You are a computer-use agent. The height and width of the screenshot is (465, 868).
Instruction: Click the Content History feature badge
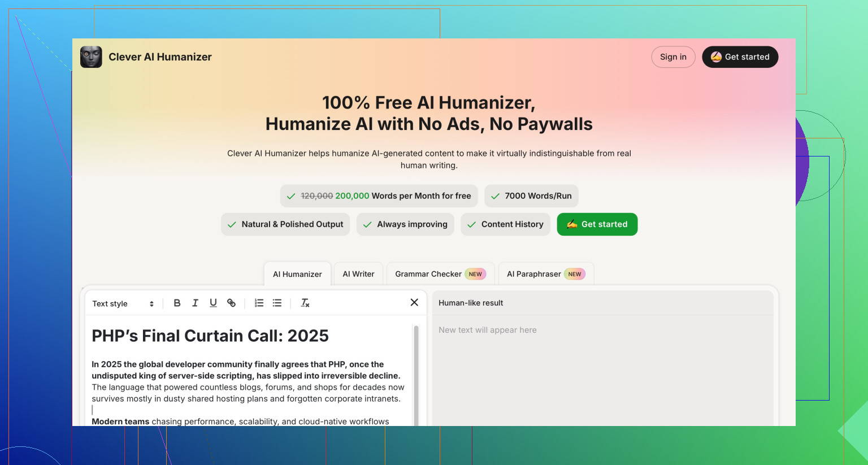(505, 224)
